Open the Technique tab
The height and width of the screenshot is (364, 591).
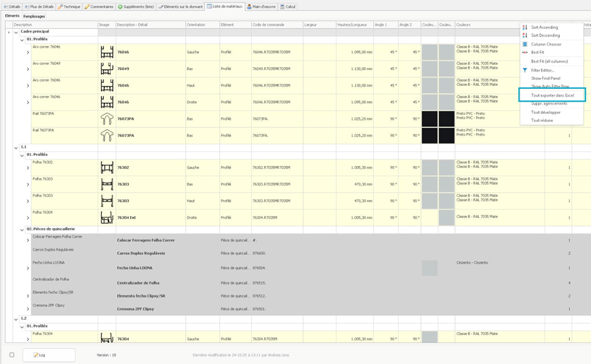(x=69, y=6)
